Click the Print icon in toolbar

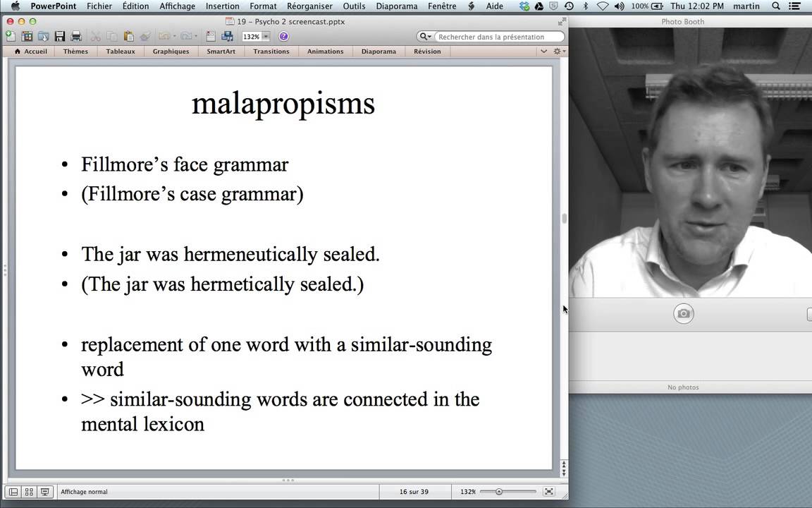[x=76, y=36]
